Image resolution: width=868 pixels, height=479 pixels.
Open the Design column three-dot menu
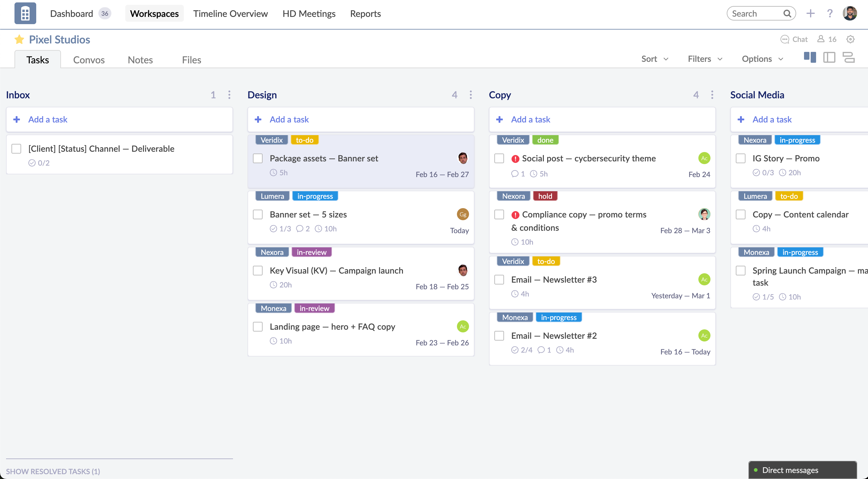(471, 95)
